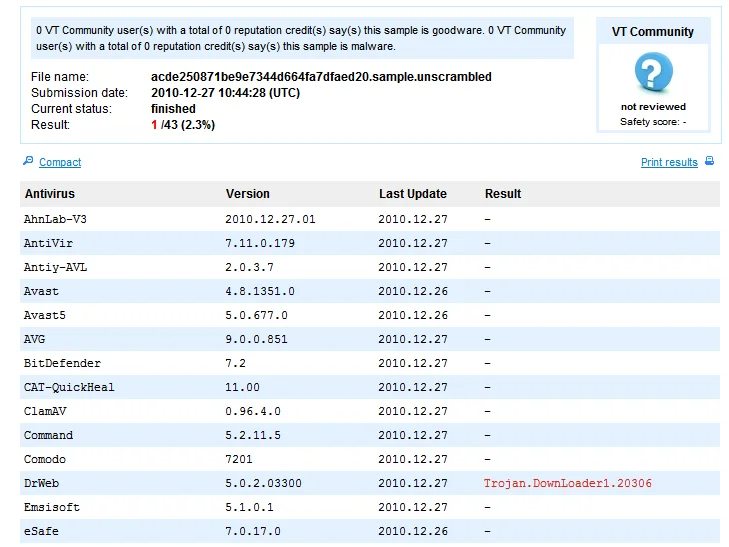This screenshot has height=547, width=729.
Task: Click the printer icon next to Print results
Action: [x=709, y=161]
